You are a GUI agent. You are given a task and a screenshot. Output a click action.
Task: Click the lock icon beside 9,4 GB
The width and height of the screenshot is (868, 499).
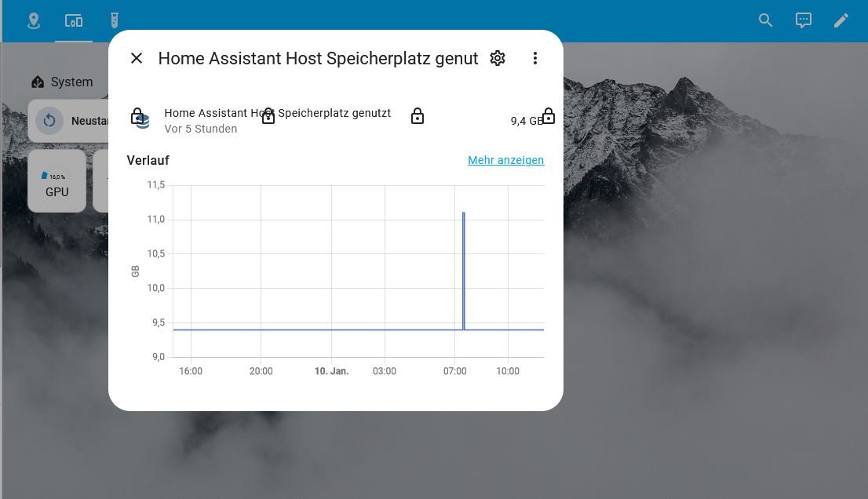point(548,115)
